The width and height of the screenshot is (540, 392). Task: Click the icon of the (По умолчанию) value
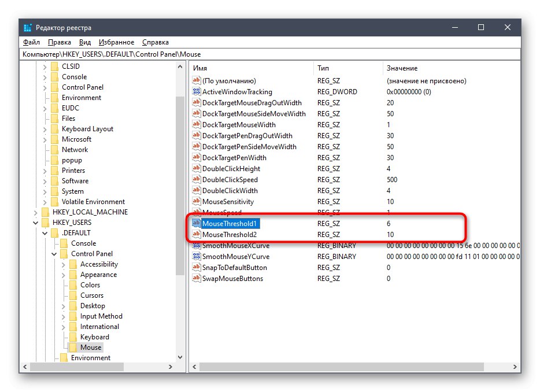(x=197, y=80)
